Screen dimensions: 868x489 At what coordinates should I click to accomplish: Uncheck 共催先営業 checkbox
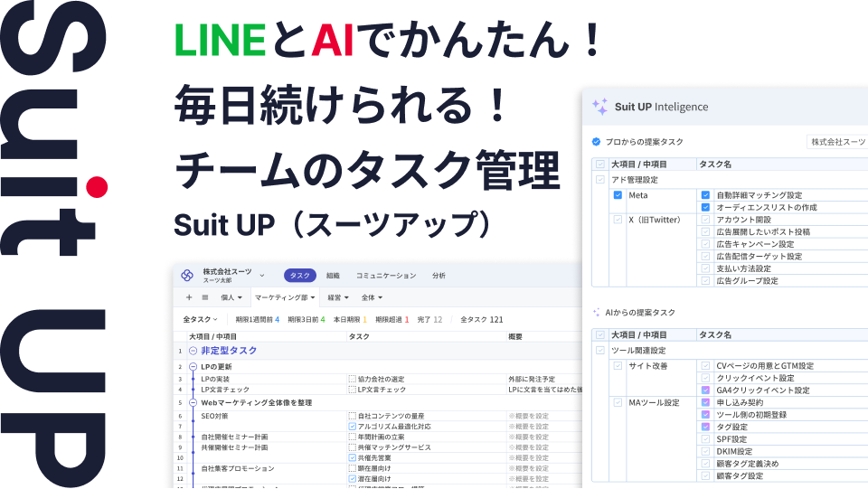coord(352,458)
